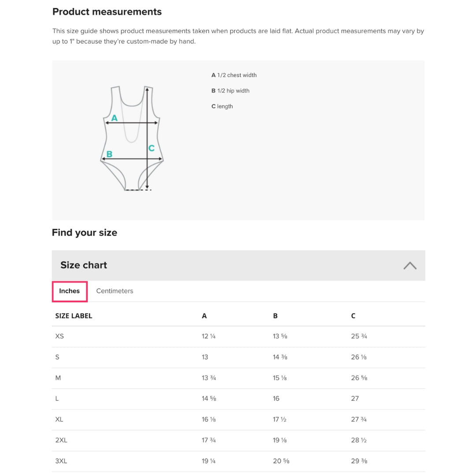Click the '1/2 hip width' legend entry
The width and height of the screenshot is (476, 476).
[x=231, y=91]
